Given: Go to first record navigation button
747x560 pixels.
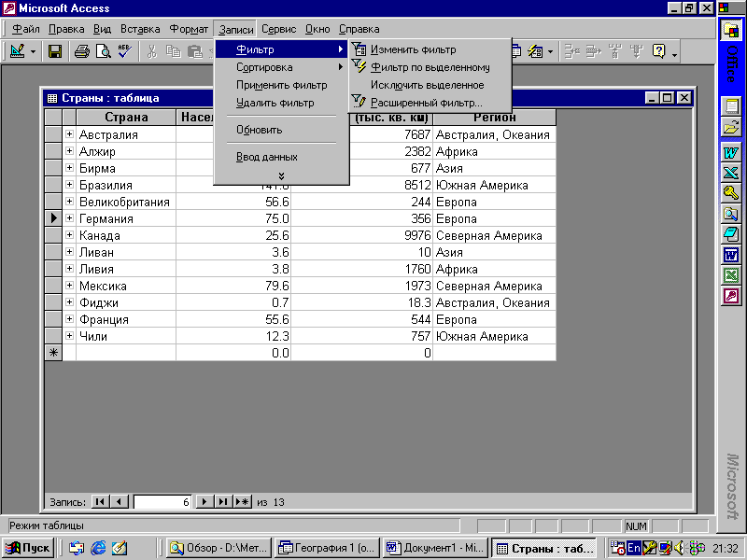Looking at the screenshot, I should 100,501.
